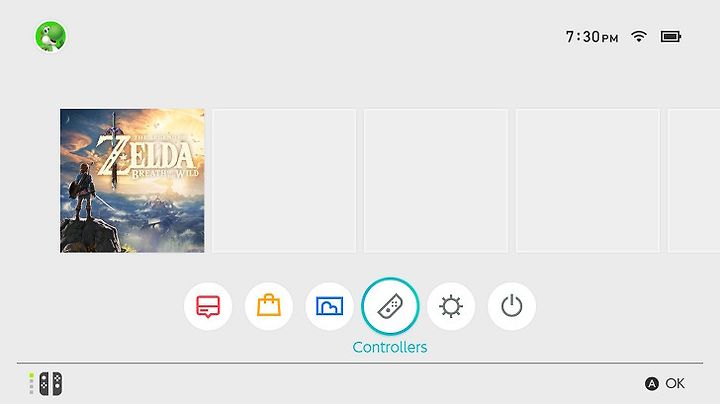
Task: Select the partially visible rightmost game slot
Action: pos(694,181)
